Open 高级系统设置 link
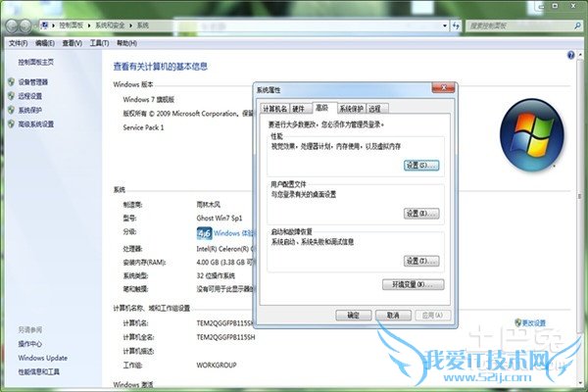The width and height of the screenshot is (588, 392). coord(36,123)
